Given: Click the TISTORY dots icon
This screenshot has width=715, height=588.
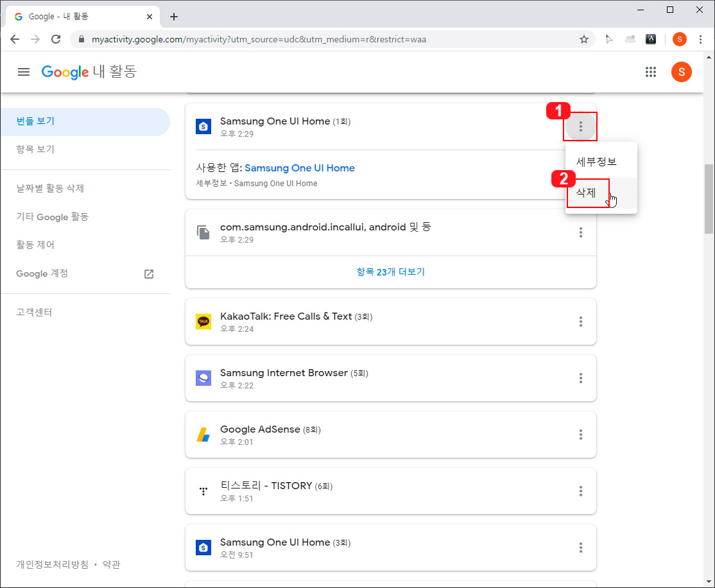Looking at the screenshot, I should 203,491.
